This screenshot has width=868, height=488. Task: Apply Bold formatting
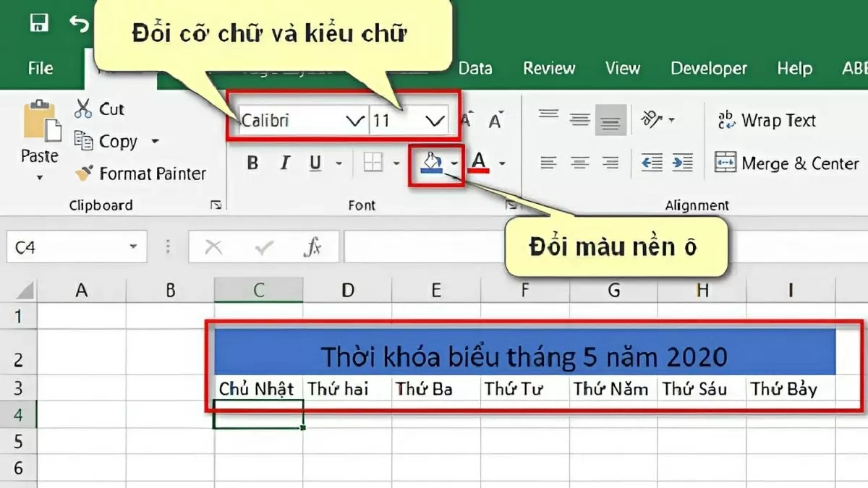point(252,163)
